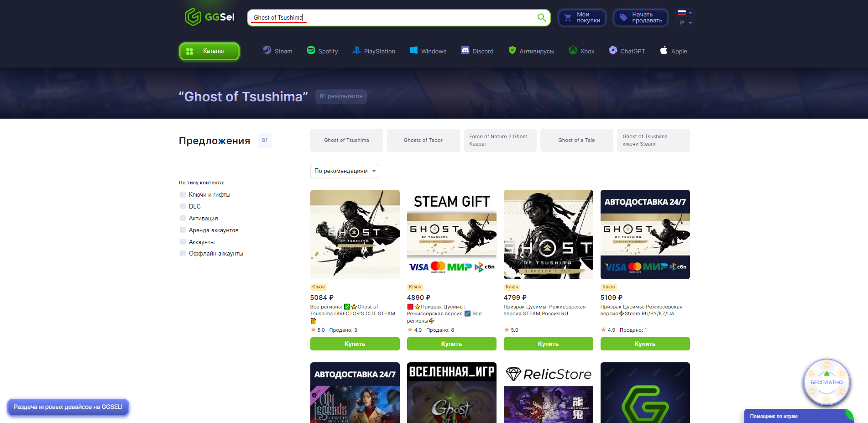The width and height of the screenshot is (868, 423).
Task: Open the 5109 ₽ АВТОДОСТАВКА 24/7 thumbnail
Action: [645, 235]
